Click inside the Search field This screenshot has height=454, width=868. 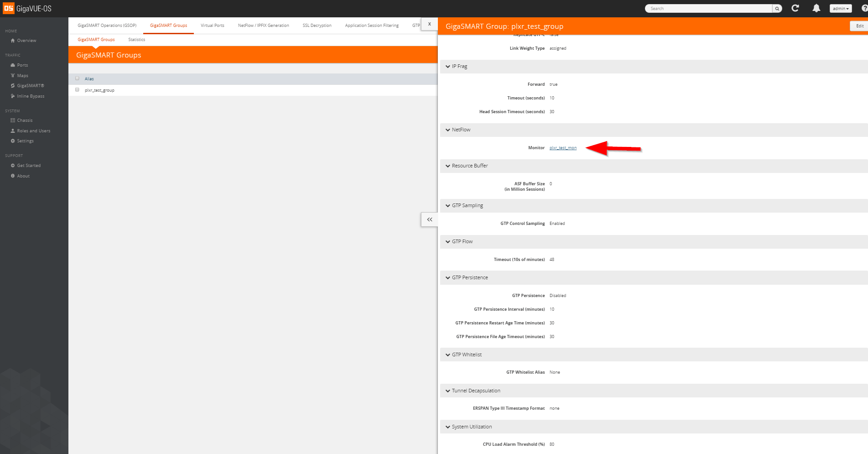[709, 9]
